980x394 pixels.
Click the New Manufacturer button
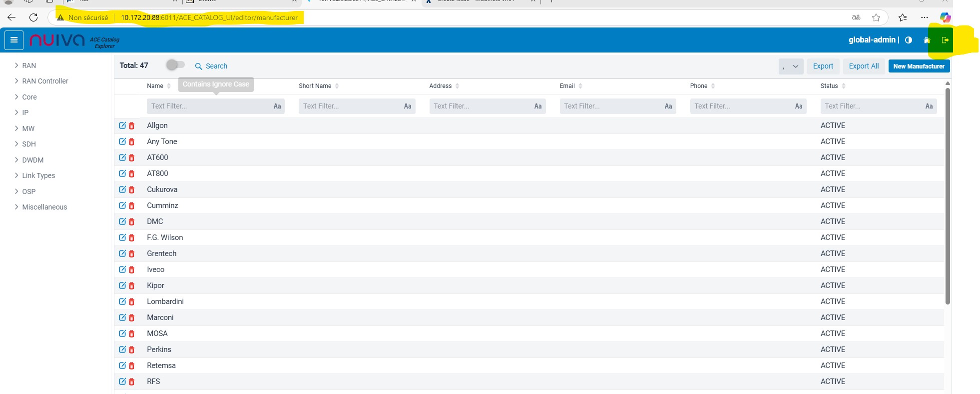[919, 66]
